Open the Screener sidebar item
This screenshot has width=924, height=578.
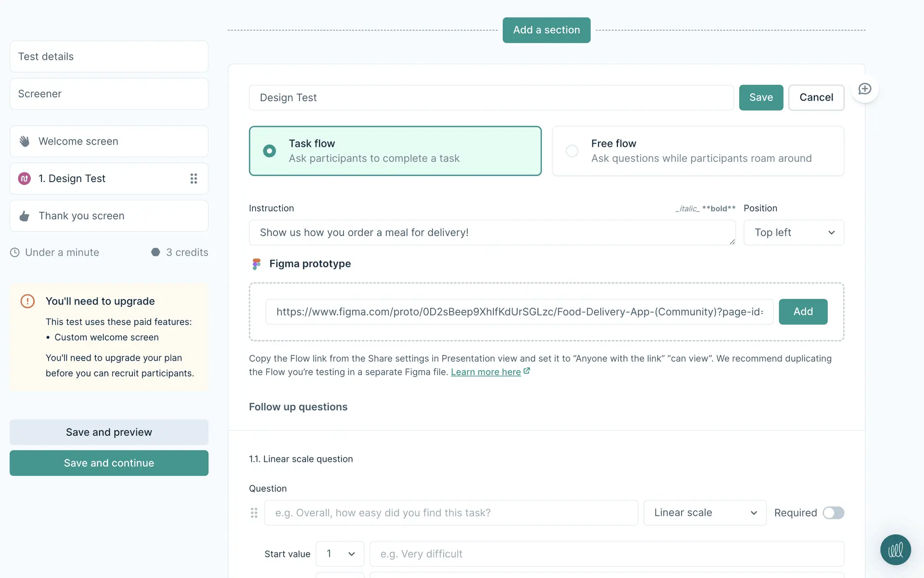point(109,94)
